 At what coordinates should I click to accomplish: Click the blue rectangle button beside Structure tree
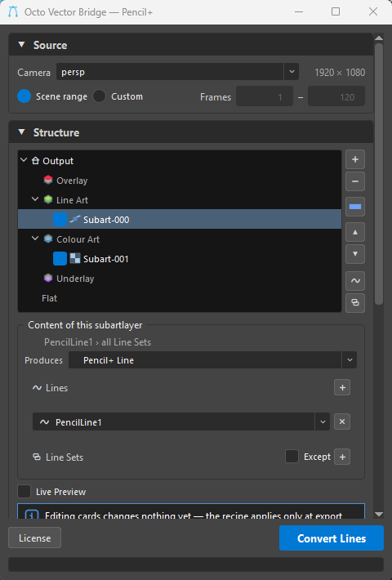tap(355, 207)
